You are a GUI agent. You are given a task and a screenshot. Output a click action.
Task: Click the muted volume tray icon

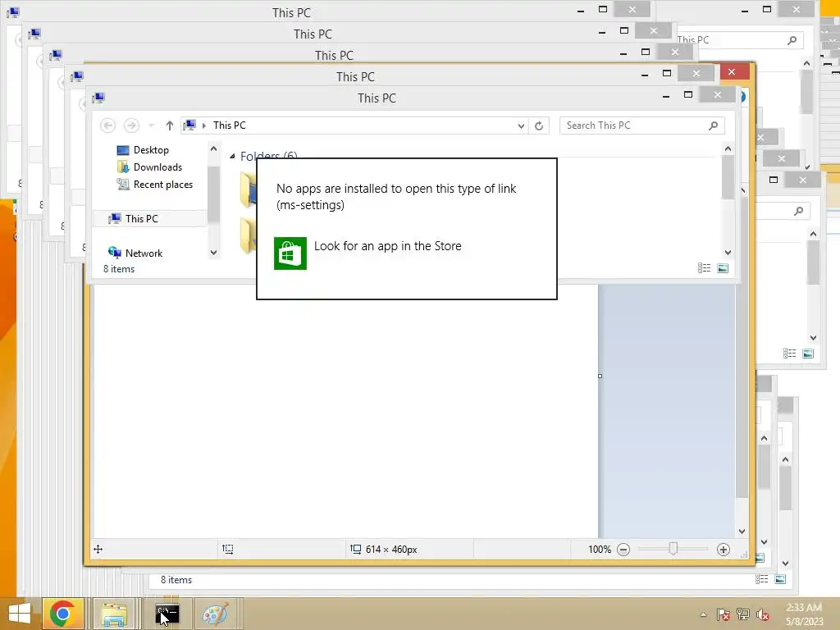click(763, 614)
